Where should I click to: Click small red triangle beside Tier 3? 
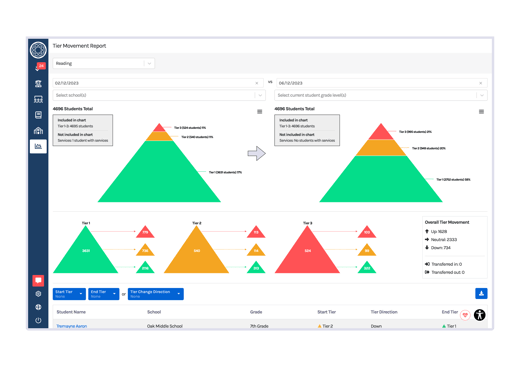coord(367,233)
